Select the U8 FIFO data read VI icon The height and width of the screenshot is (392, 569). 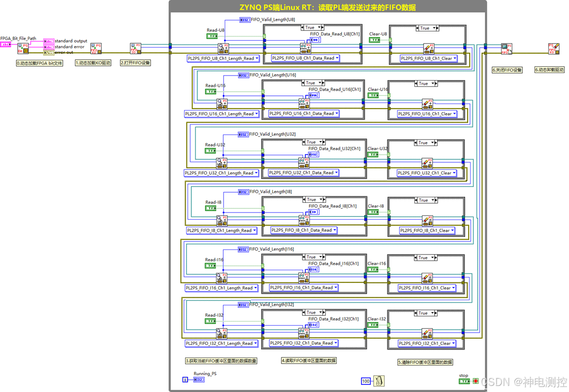pos(305,48)
